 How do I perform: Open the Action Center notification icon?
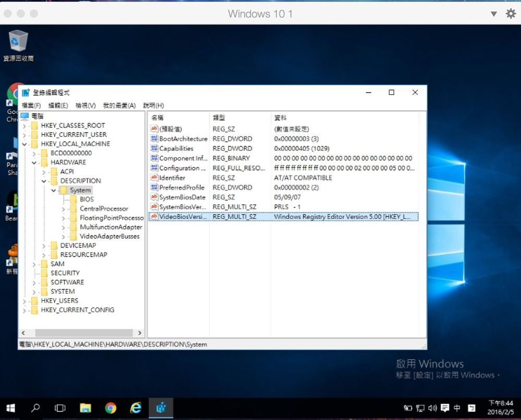(445, 408)
